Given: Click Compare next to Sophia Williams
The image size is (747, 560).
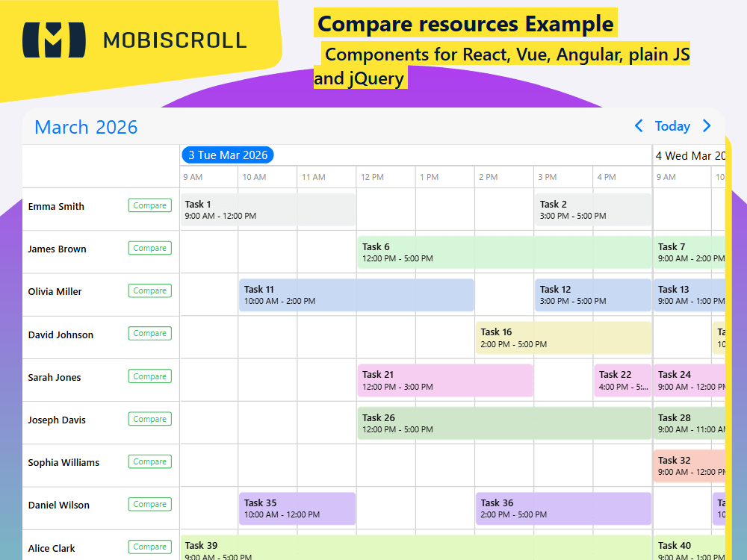Looking at the screenshot, I should (x=149, y=461).
